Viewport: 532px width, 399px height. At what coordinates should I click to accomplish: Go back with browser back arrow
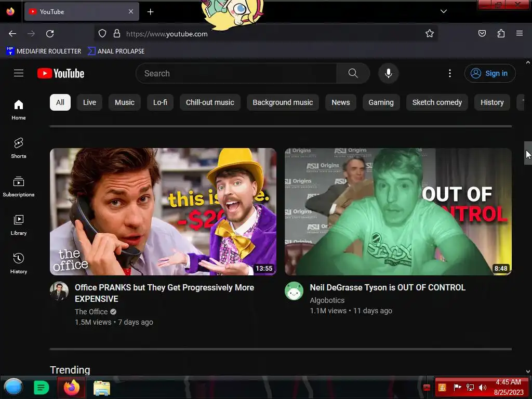12,34
